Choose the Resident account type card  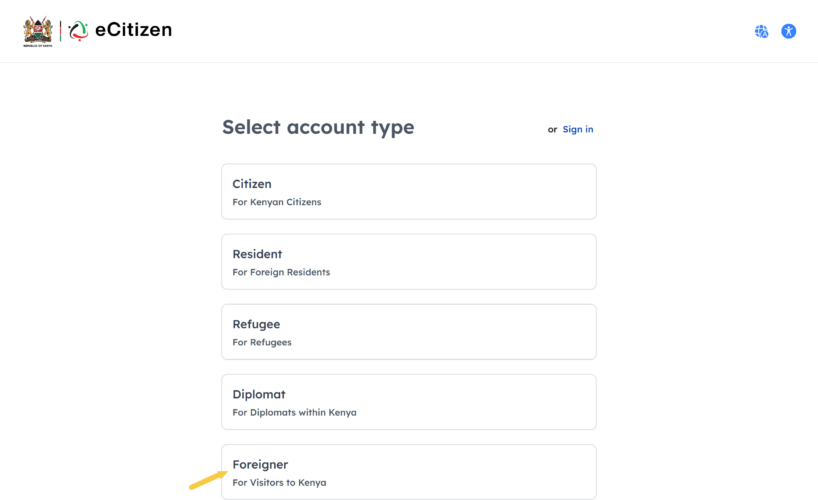coord(408,261)
